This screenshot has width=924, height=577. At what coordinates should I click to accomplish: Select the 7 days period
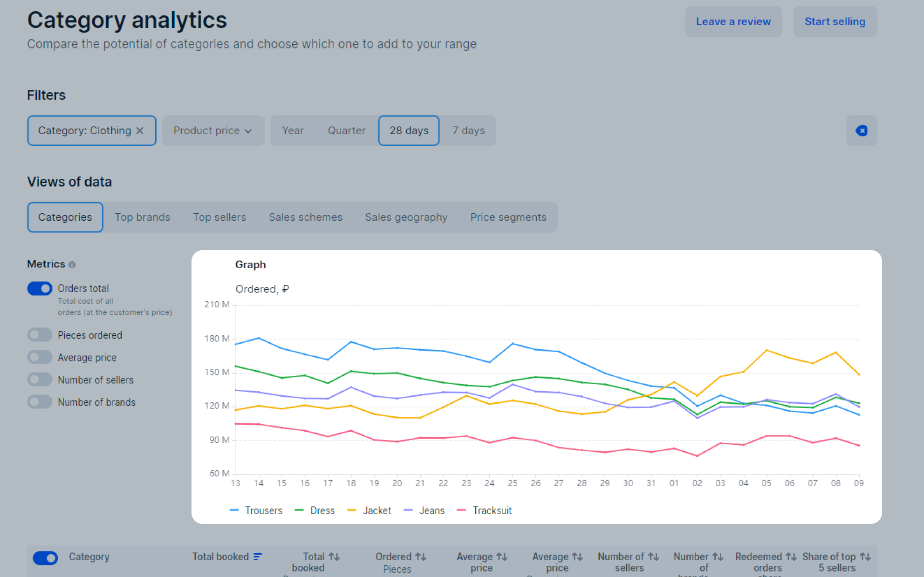click(468, 130)
